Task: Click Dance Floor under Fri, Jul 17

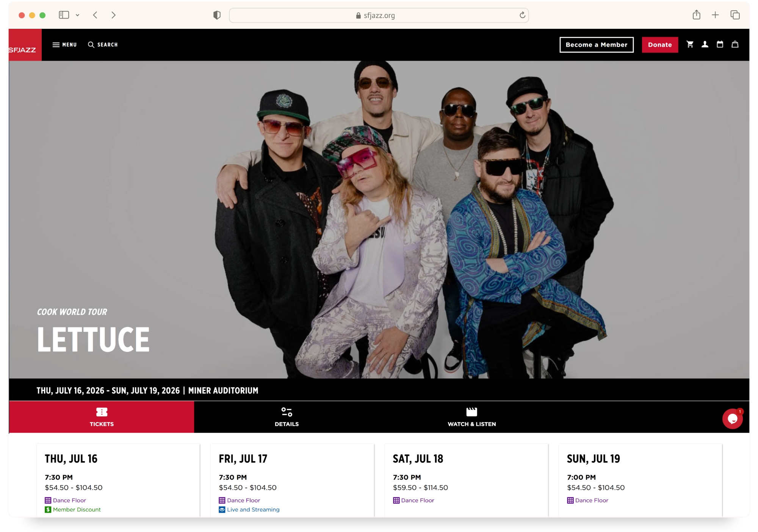Action: (x=243, y=500)
